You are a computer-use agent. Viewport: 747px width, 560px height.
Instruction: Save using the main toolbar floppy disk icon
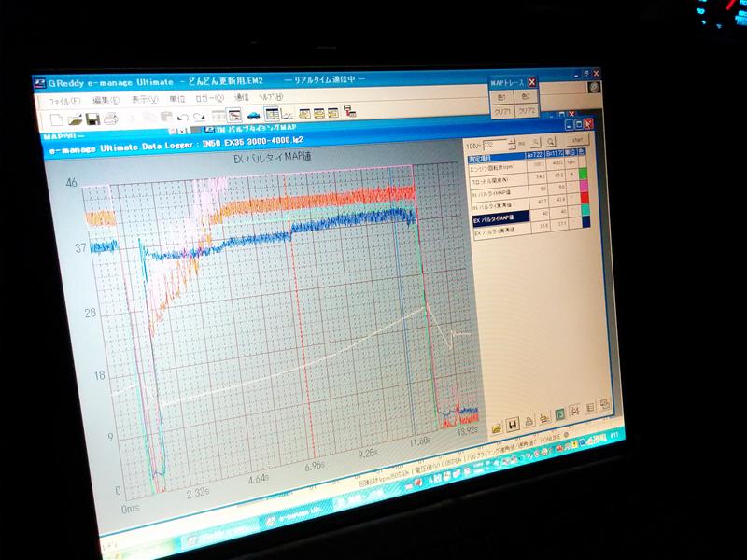pos(92,119)
